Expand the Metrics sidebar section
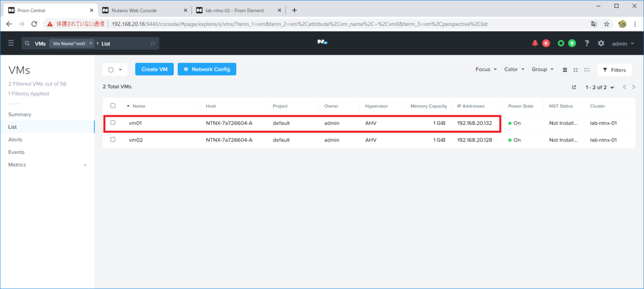This screenshot has width=644, height=289. click(x=85, y=165)
